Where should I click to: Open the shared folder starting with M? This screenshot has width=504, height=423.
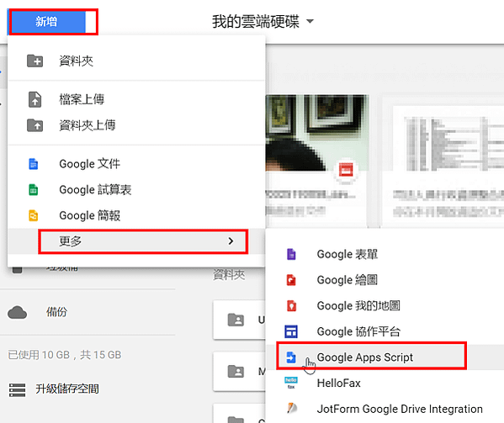point(239,372)
